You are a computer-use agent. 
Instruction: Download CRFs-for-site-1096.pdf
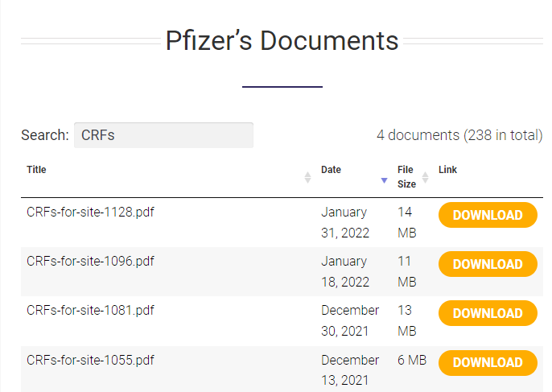pyautogui.click(x=488, y=264)
